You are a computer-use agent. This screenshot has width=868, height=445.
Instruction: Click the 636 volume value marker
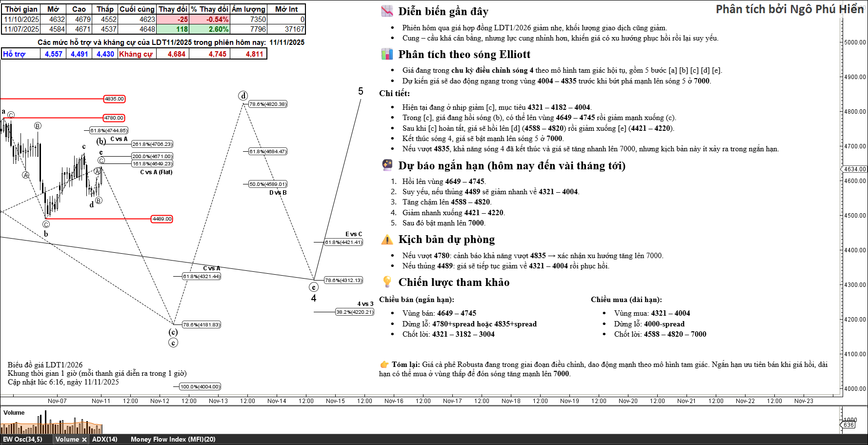click(x=849, y=425)
